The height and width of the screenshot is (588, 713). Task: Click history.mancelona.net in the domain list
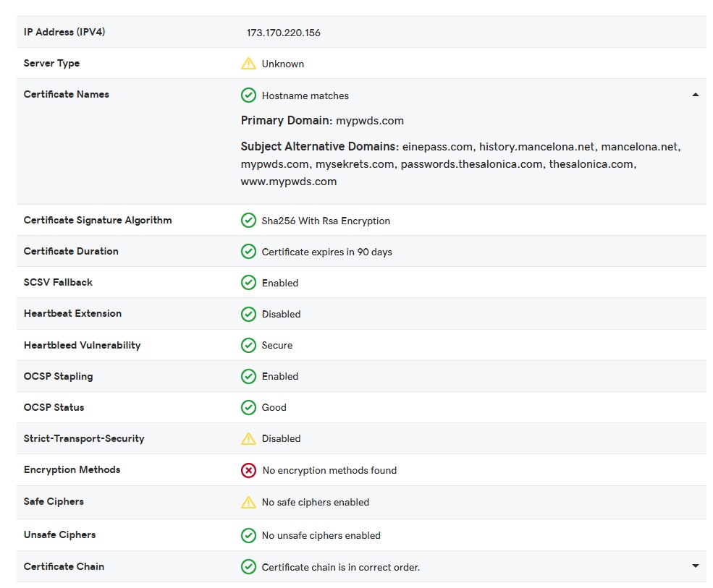536,147
